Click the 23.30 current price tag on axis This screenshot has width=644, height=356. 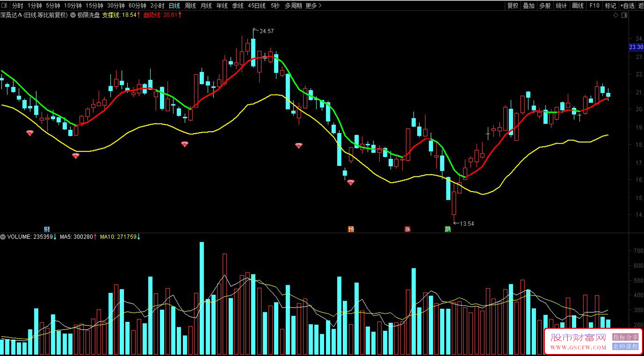pyautogui.click(x=636, y=47)
